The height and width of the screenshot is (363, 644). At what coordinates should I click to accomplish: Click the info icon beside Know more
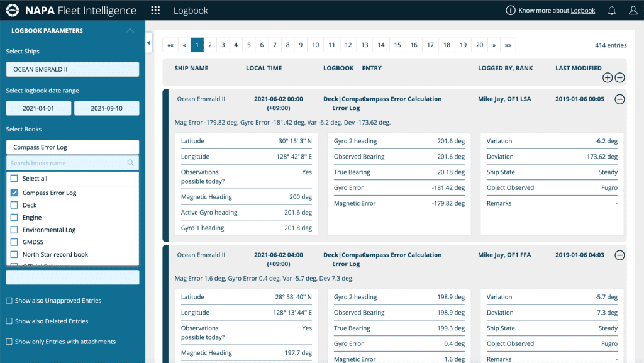[x=510, y=10]
